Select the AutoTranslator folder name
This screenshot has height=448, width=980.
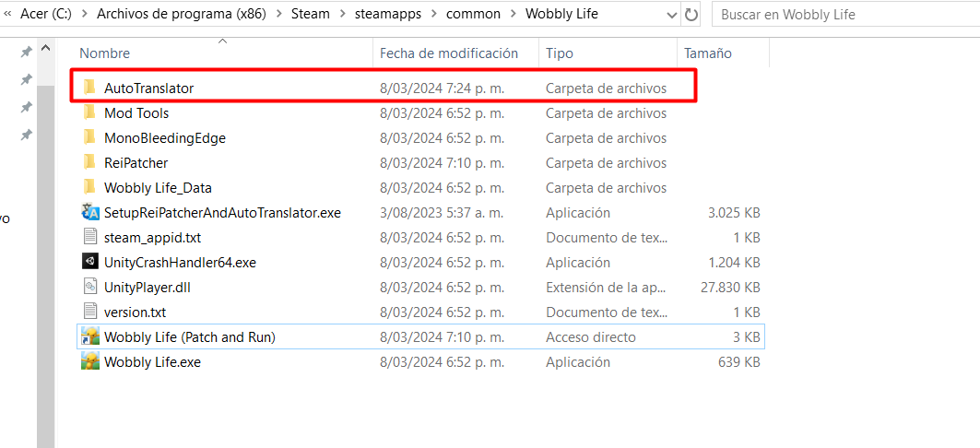click(x=148, y=88)
